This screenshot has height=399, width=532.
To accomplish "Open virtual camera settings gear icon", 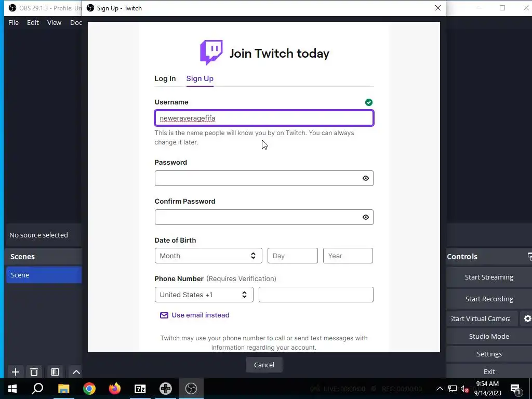I will tap(527, 318).
